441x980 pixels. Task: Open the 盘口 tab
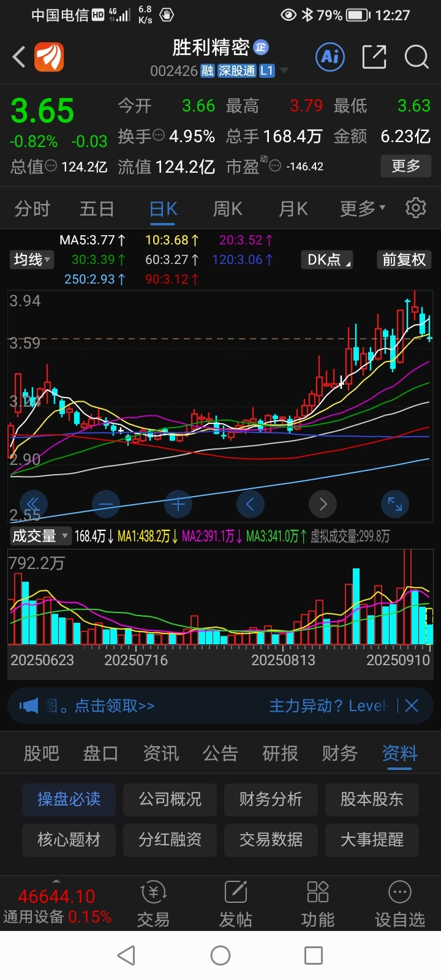[101, 753]
